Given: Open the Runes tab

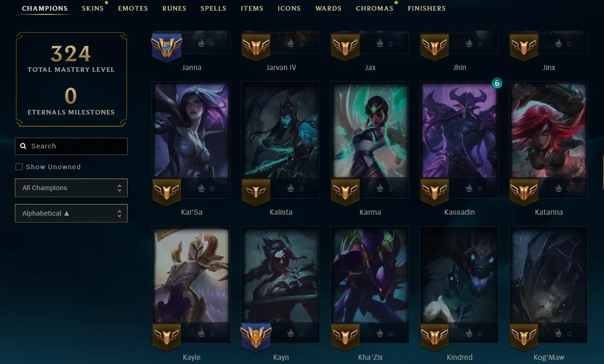Looking at the screenshot, I should [174, 8].
